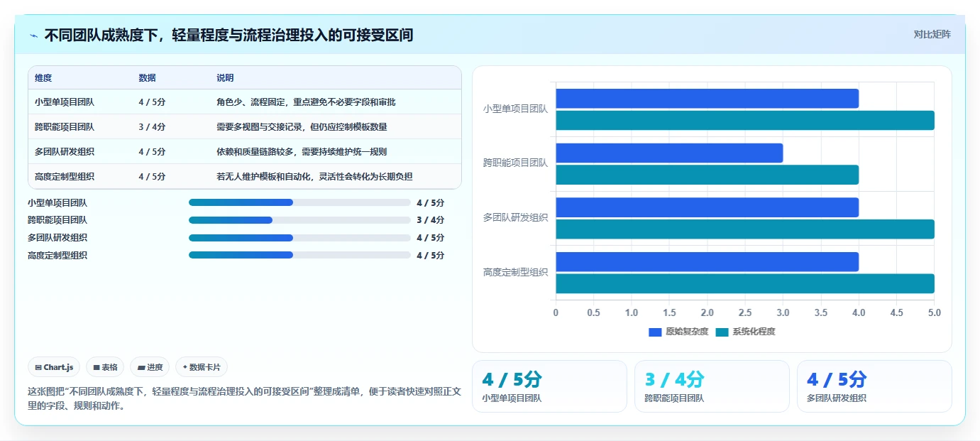Click the 跨职能项目团队 chart axis label
Viewport: 980px width, 441px height.
[515, 163]
